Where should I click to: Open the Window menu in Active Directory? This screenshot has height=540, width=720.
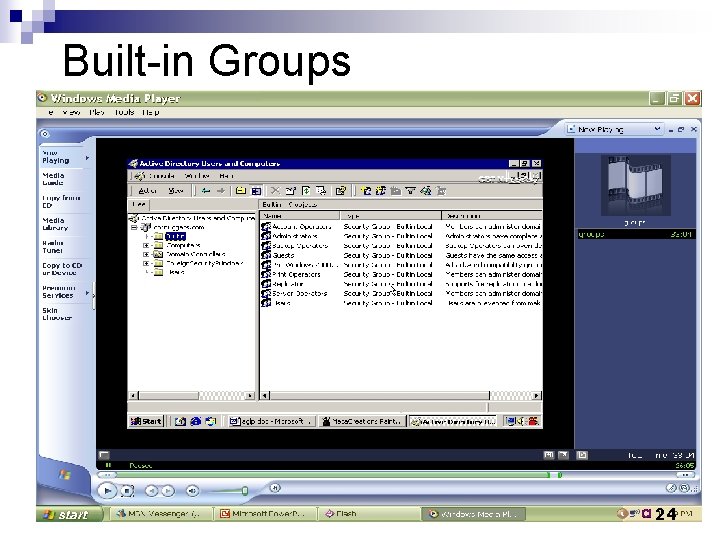(197, 176)
